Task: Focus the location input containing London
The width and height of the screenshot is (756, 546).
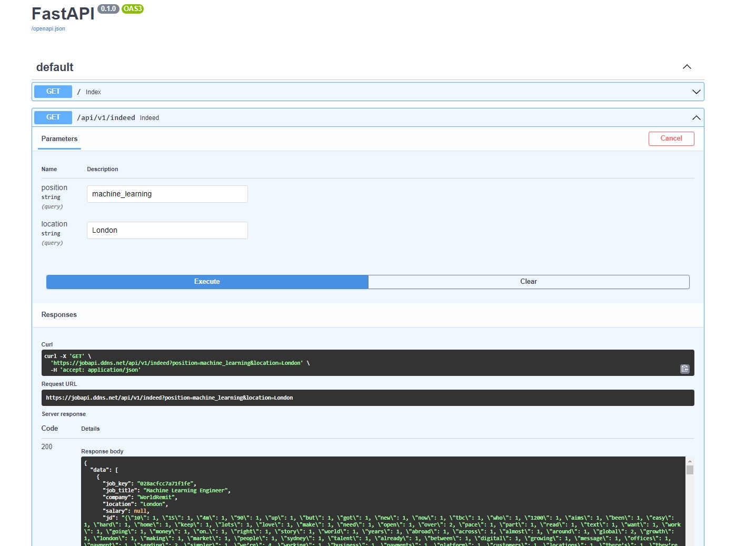Action: [167, 230]
